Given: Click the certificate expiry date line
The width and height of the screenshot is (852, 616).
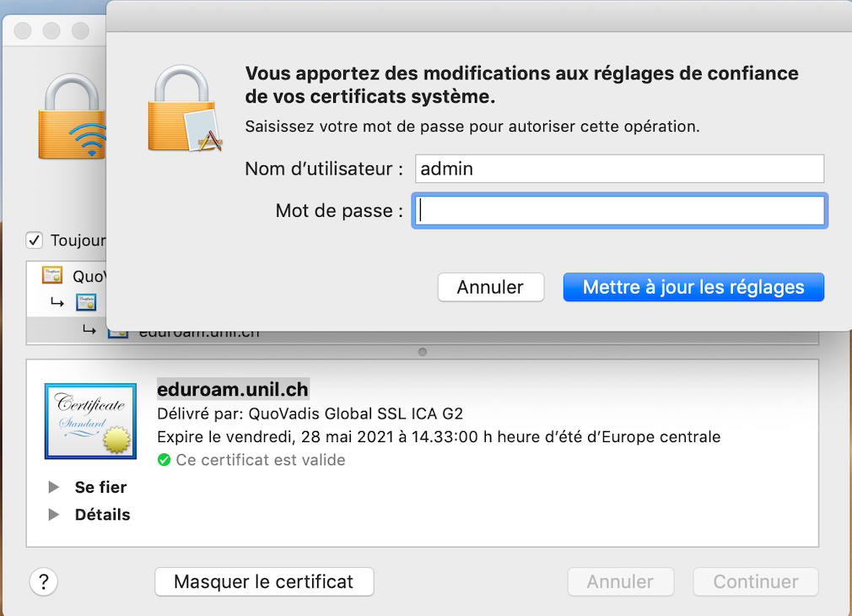Looking at the screenshot, I should click(x=439, y=437).
